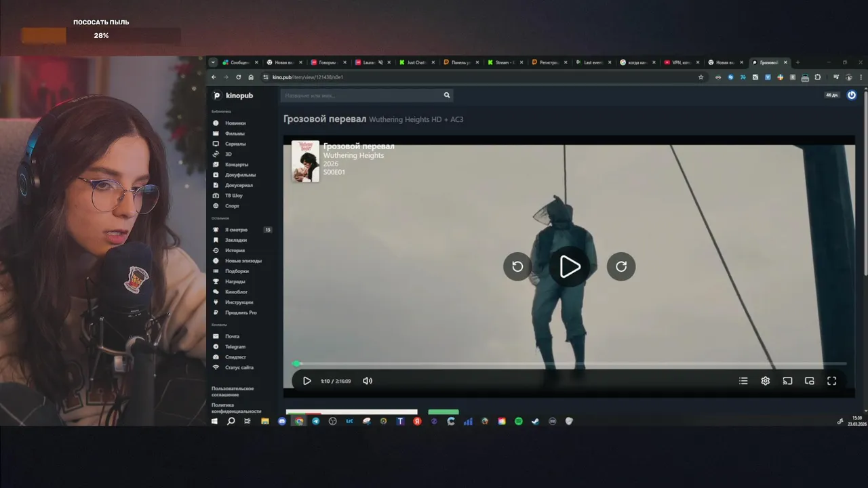Click the kino.pub address bar
The image size is (868, 488).
click(x=485, y=77)
